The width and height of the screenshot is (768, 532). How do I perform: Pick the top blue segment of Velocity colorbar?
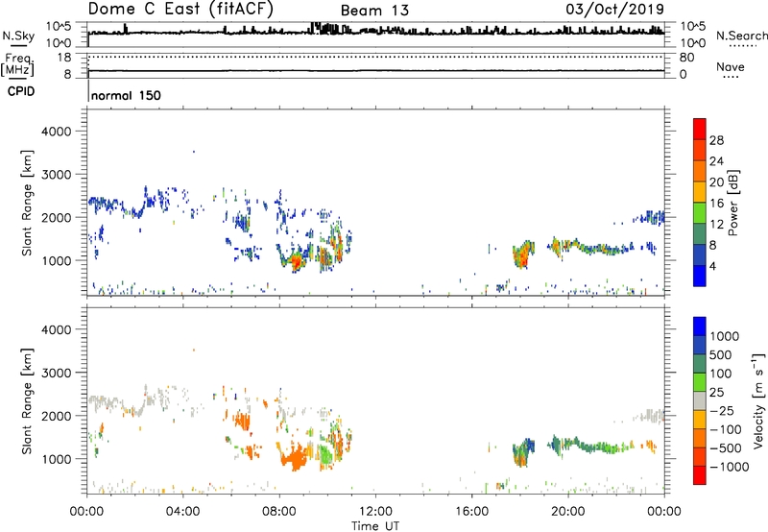coord(700,326)
